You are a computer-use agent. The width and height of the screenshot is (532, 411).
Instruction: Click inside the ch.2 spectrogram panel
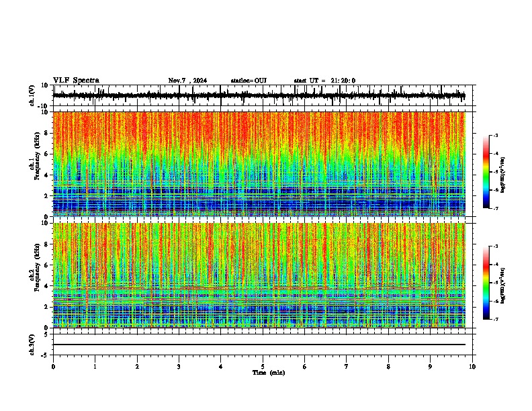pos(259,275)
